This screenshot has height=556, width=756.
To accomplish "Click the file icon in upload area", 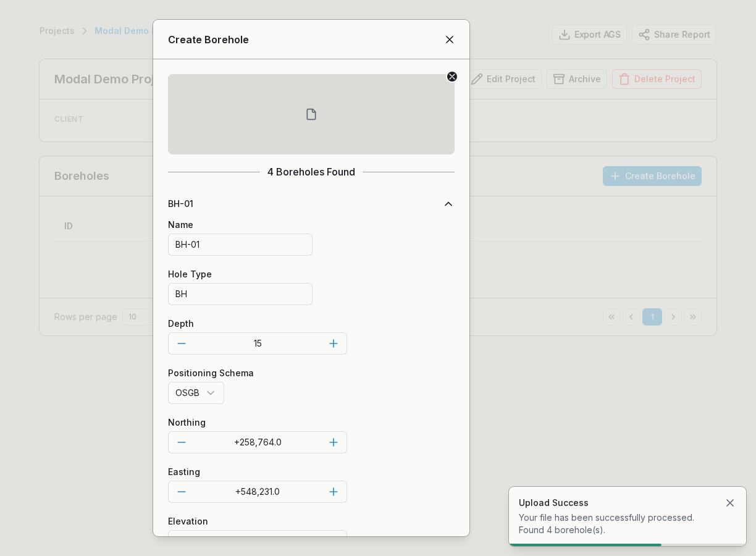I will pyautogui.click(x=311, y=114).
